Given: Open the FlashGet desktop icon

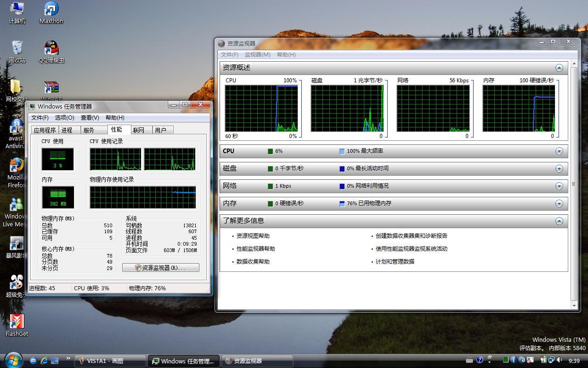Looking at the screenshot, I should pyautogui.click(x=17, y=322).
